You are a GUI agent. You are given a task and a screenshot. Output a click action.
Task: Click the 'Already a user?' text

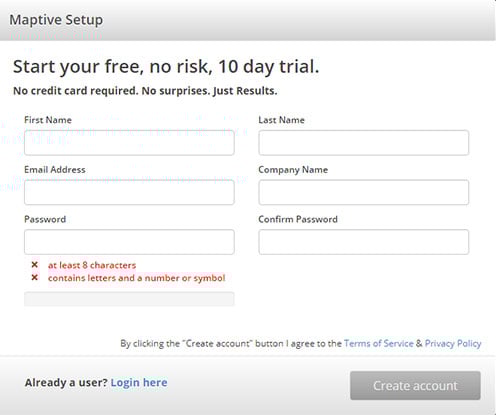pyautogui.click(x=66, y=383)
